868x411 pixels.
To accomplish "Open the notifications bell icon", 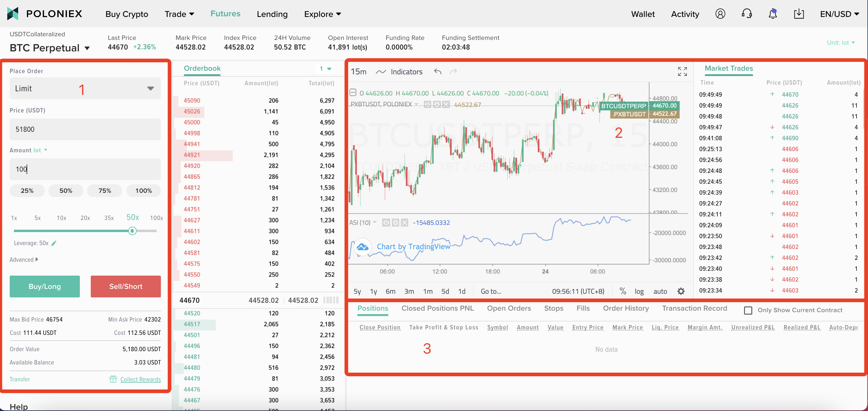I will 773,14.
